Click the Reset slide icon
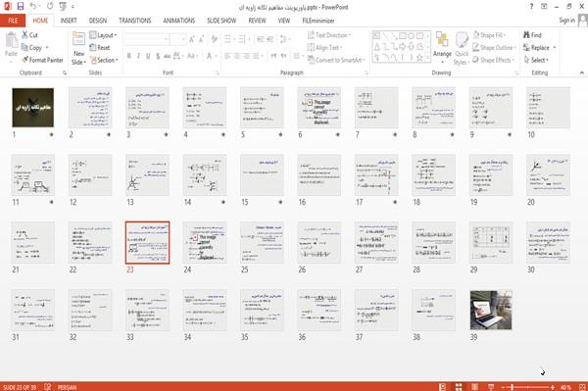The image size is (588, 391). pos(93,47)
